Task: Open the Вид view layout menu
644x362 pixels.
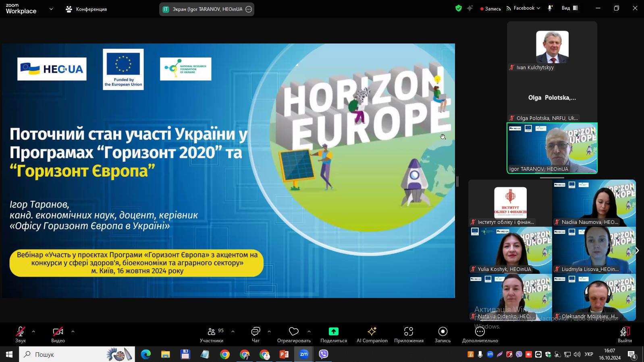Action: click(x=570, y=8)
